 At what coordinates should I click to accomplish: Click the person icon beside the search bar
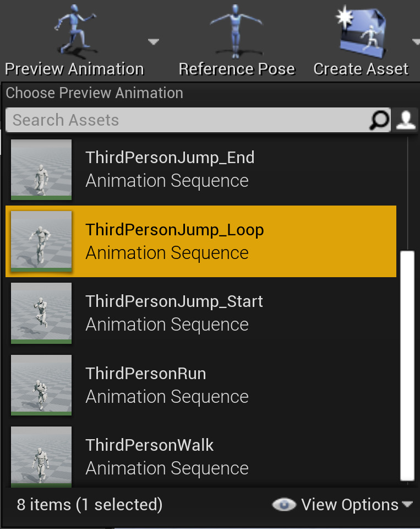coord(406,120)
